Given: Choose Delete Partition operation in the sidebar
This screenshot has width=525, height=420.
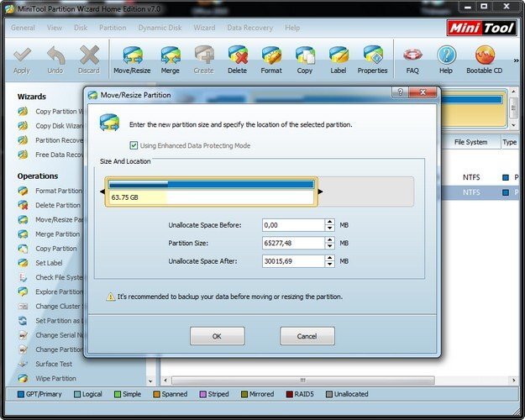Looking at the screenshot, I should pyautogui.click(x=50, y=205).
